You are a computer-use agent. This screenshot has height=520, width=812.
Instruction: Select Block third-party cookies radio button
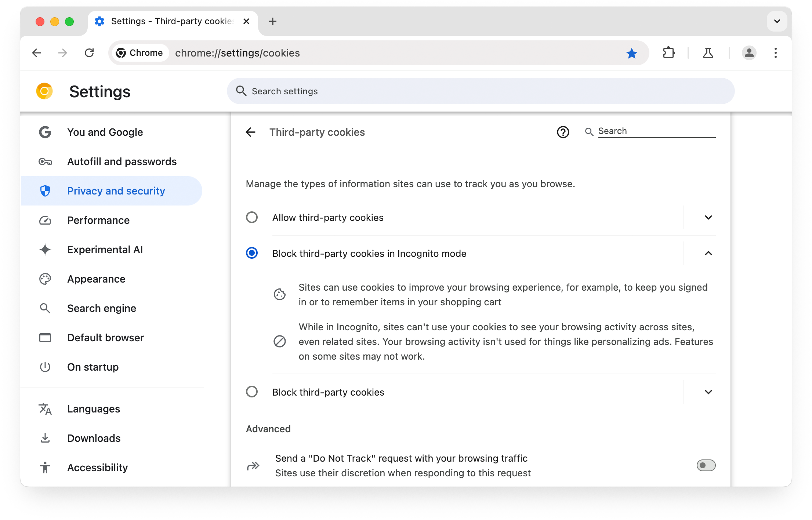[251, 392]
